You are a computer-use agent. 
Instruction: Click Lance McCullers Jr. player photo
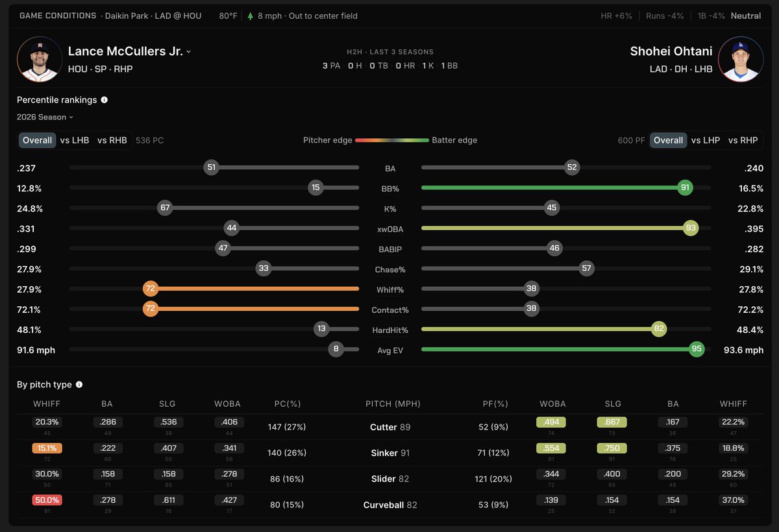[x=40, y=59]
